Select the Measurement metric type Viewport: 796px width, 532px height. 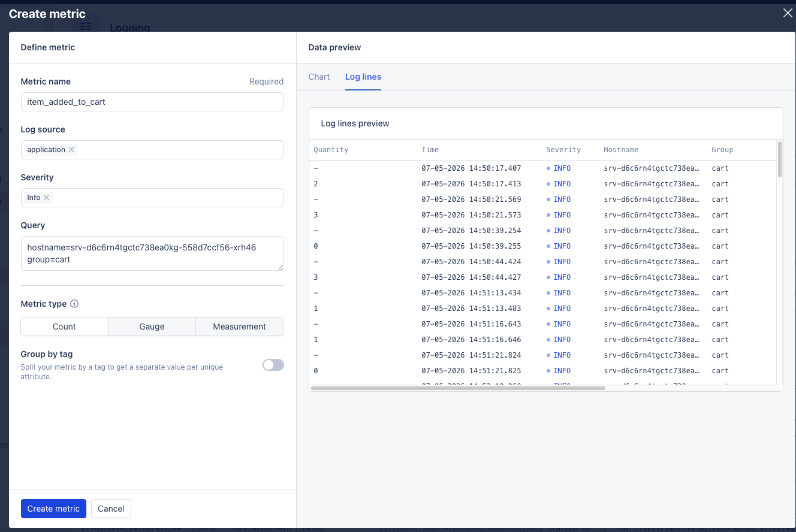tap(239, 327)
